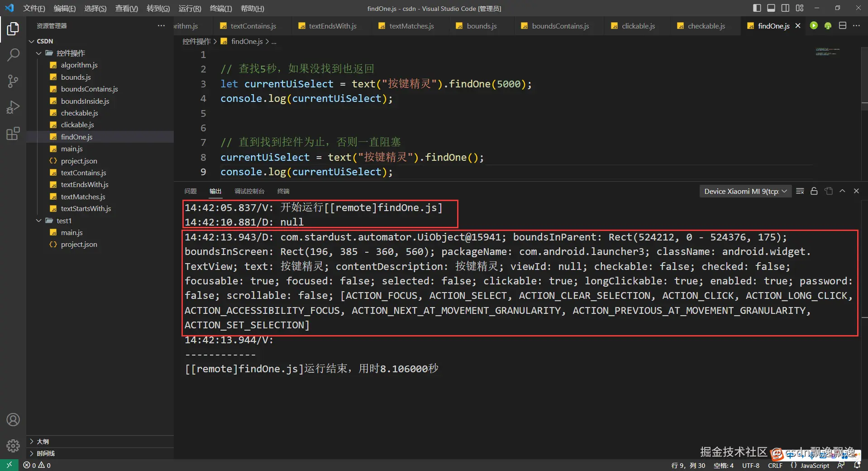The width and height of the screenshot is (868, 471).
Task: Clear the output panel log
Action: (800, 191)
